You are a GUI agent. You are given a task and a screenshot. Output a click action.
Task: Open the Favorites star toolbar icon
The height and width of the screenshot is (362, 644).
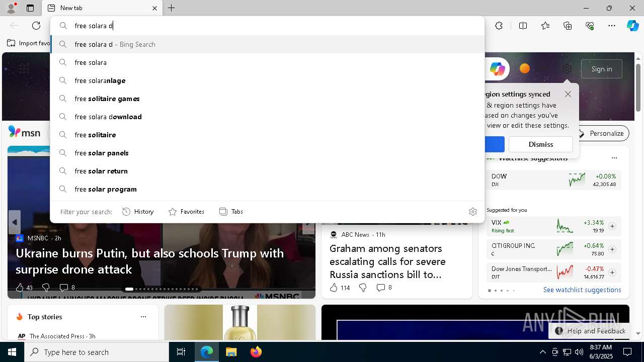545,26
